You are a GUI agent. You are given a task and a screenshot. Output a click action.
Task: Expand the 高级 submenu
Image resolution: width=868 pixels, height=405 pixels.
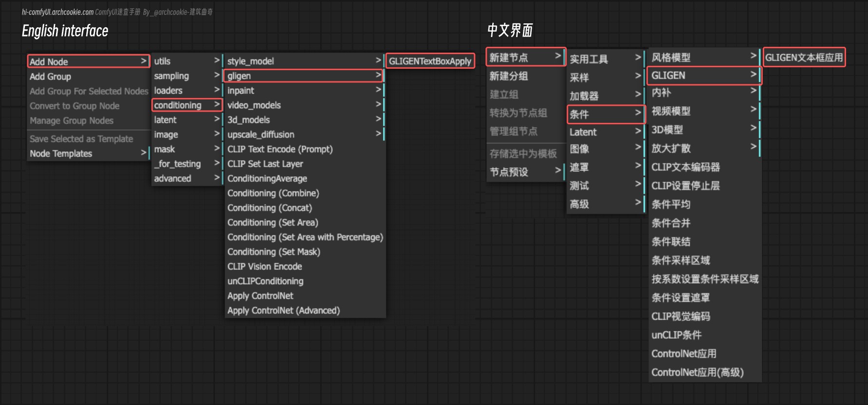606,204
